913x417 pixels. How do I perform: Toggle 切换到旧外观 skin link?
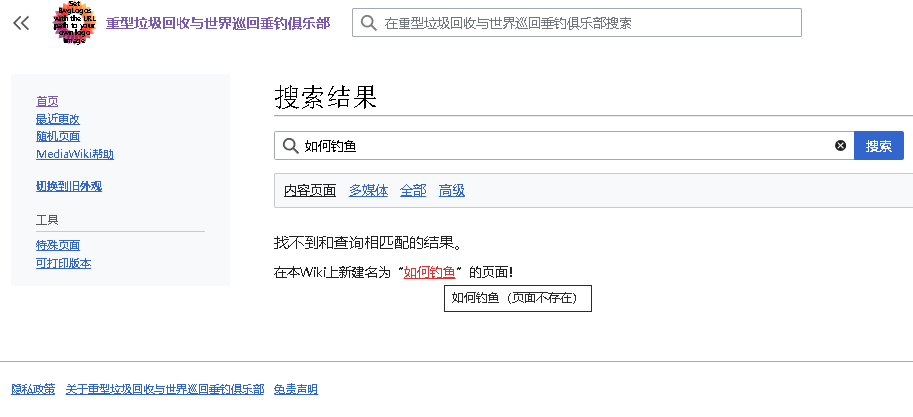point(69,186)
